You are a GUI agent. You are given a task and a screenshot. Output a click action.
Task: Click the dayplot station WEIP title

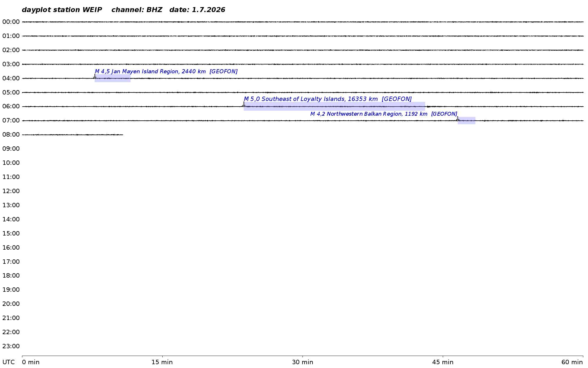point(62,10)
